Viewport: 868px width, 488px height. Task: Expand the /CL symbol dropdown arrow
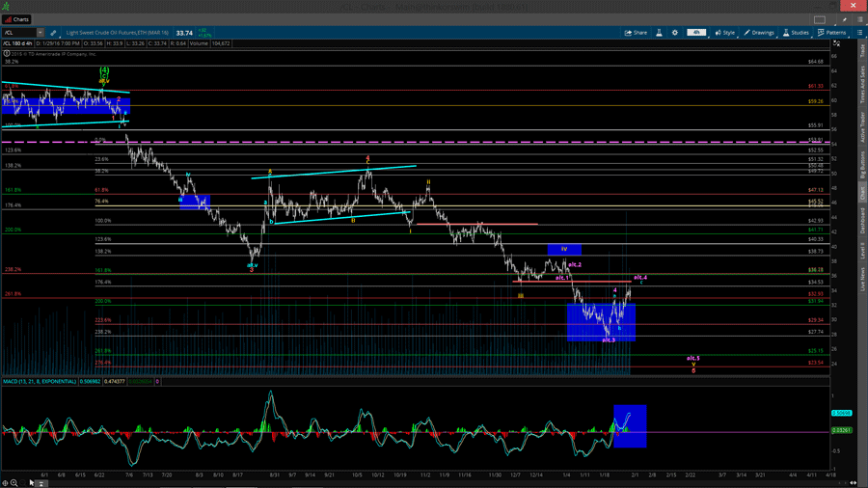41,33
